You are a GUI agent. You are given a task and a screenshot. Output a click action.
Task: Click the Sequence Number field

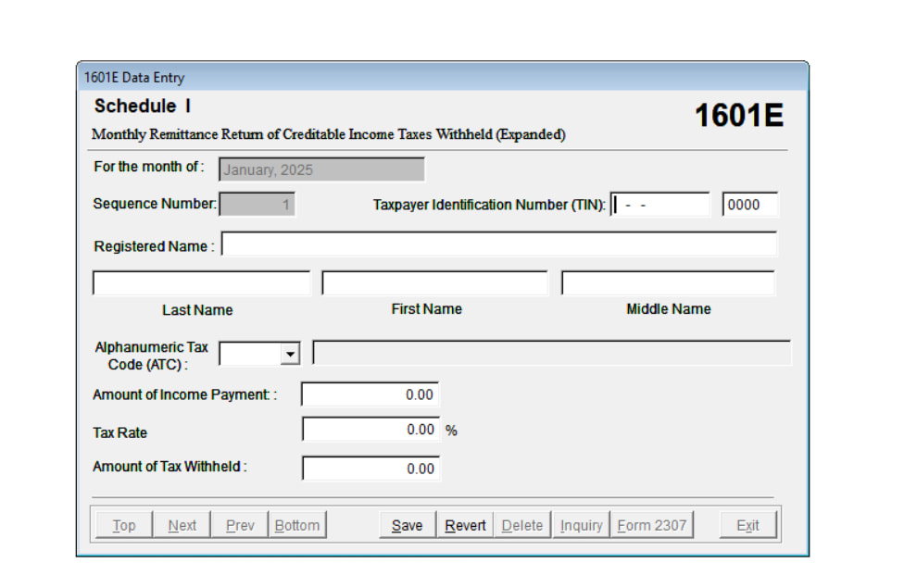[257, 205]
